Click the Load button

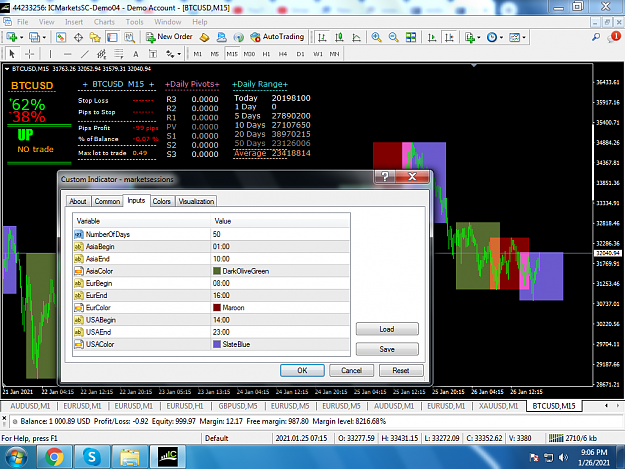click(387, 329)
